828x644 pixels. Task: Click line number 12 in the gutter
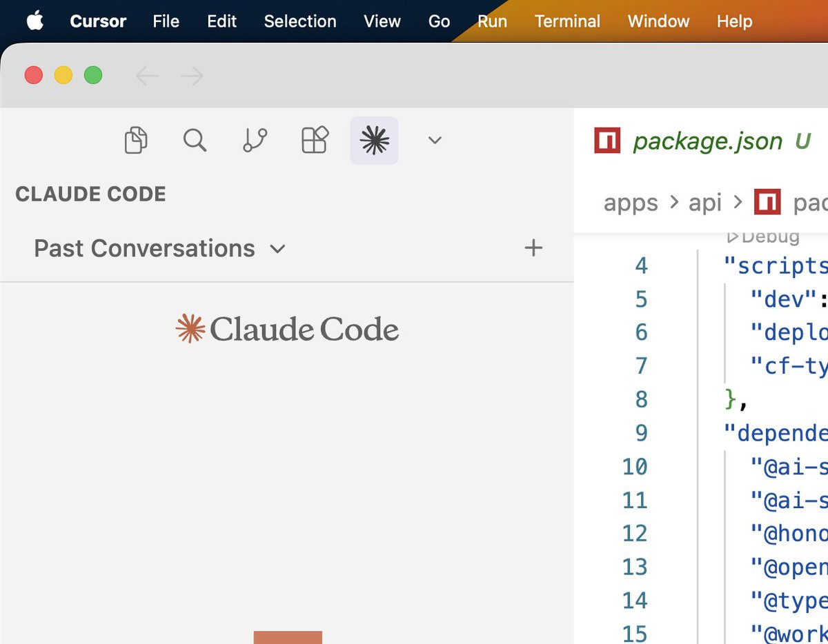pos(635,534)
